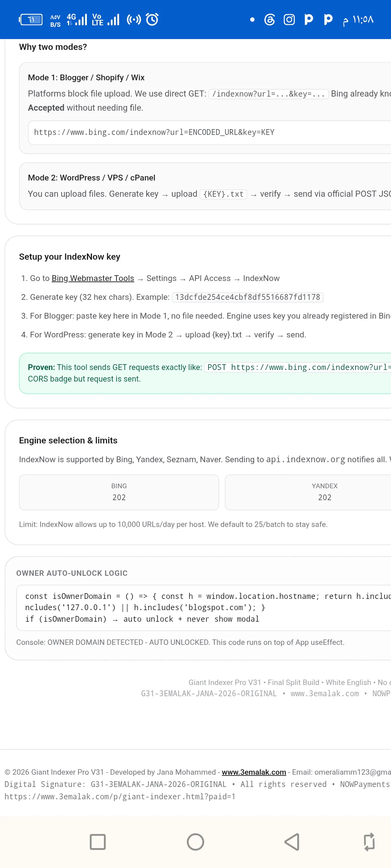391x868 pixels.
Task: Click the /indexnow?url=...&key=... code snippet
Action: point(269,94)
